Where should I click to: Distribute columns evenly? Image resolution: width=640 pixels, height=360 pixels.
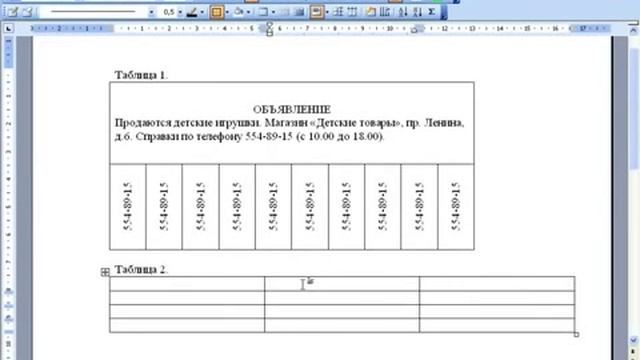(352, 12)
